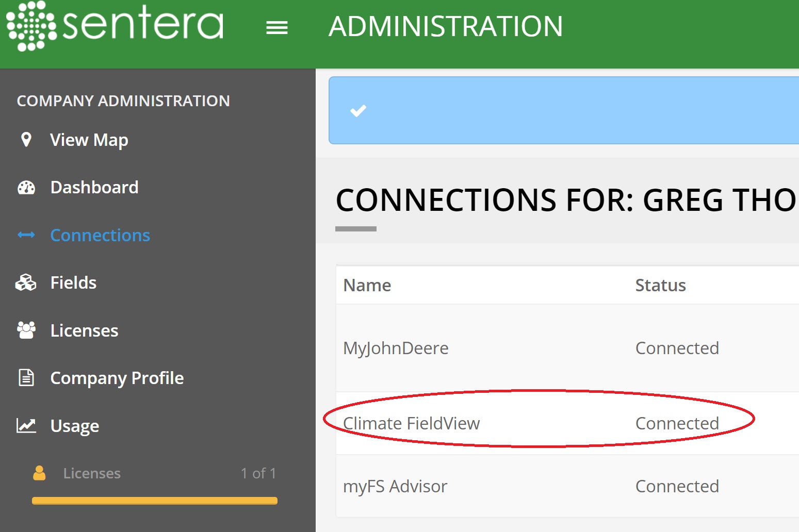Click the gray Licenses usage label

tap(92, 473)
